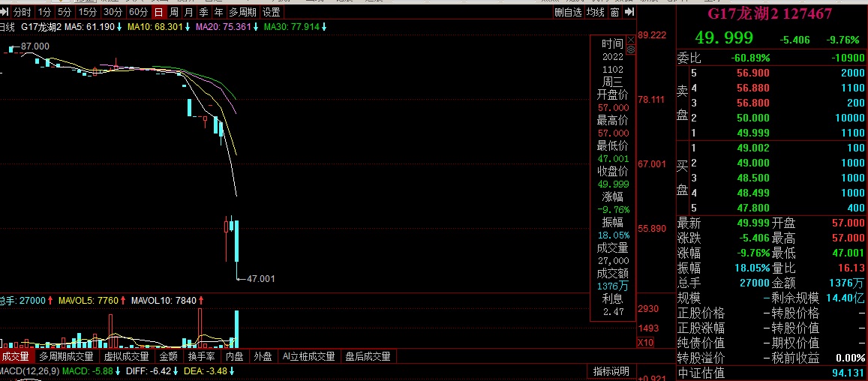
Task: Click the 中证估值 94.131 value
Action: (x=848, y=373)
